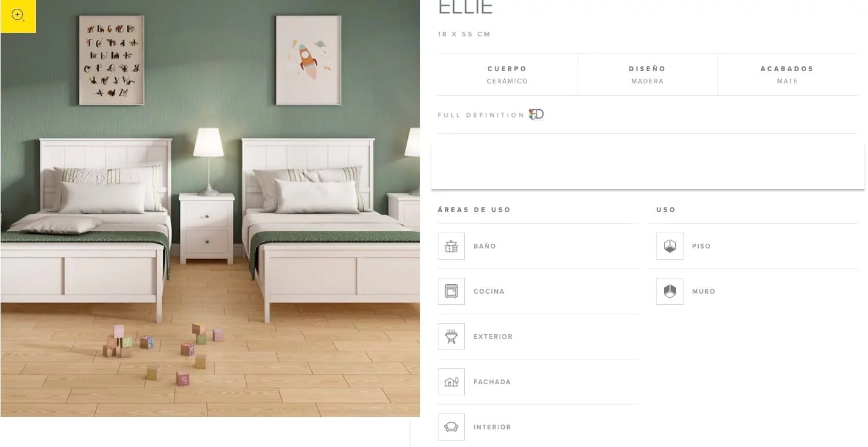
Task: Open the Cuerpo Cerámico tab
Action: [507, 75]
